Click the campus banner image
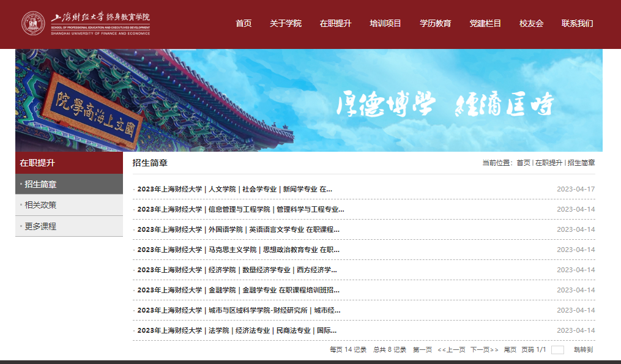621x364 pixels. (309, 100)
